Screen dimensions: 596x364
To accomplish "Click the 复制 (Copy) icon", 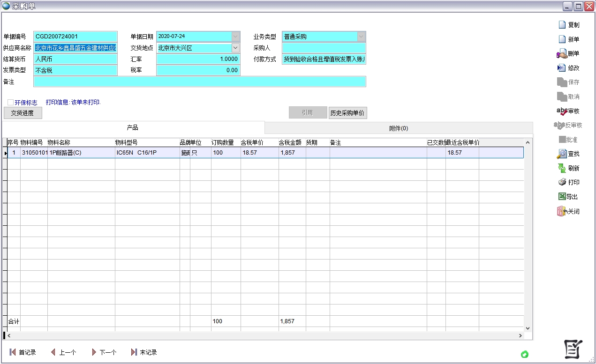I will pyautogui.click(x=562, y=25).
